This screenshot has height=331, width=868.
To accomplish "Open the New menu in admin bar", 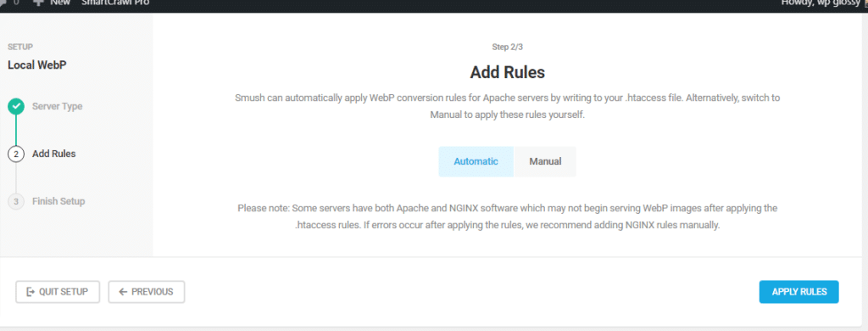I will coord(60,3).
